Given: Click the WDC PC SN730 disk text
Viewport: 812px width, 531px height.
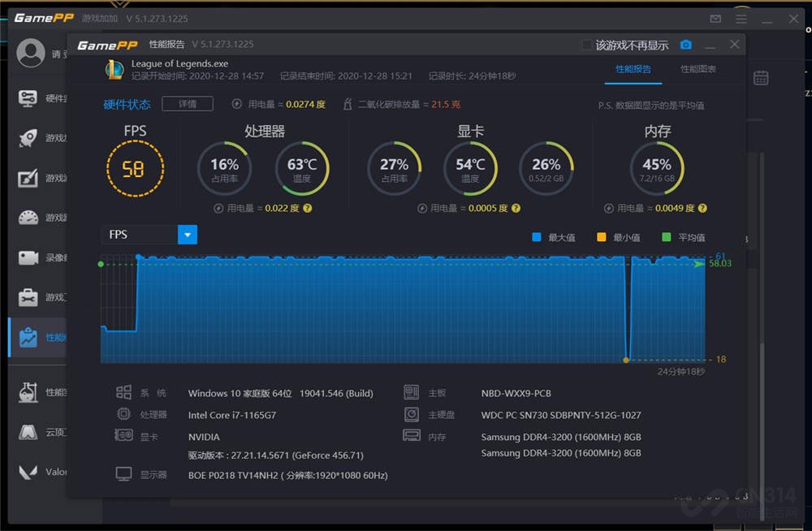Looking at the screenshot, I should coord(561,415).
